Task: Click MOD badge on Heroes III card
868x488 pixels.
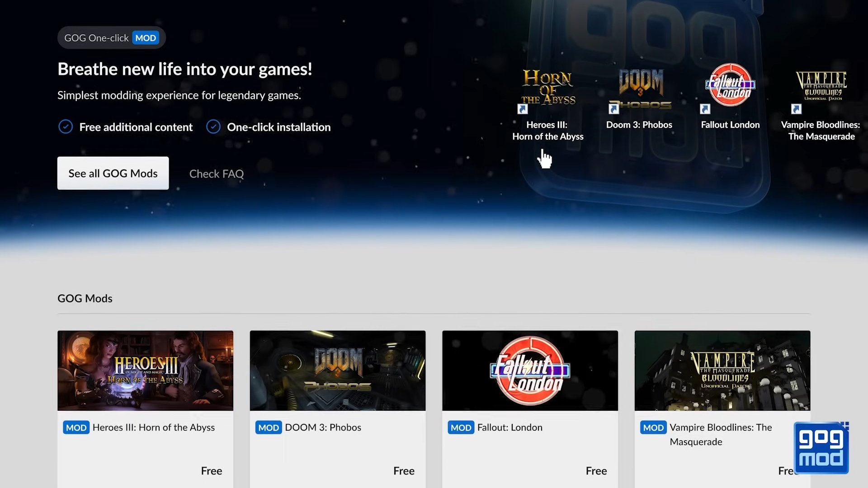Action: 76,427
